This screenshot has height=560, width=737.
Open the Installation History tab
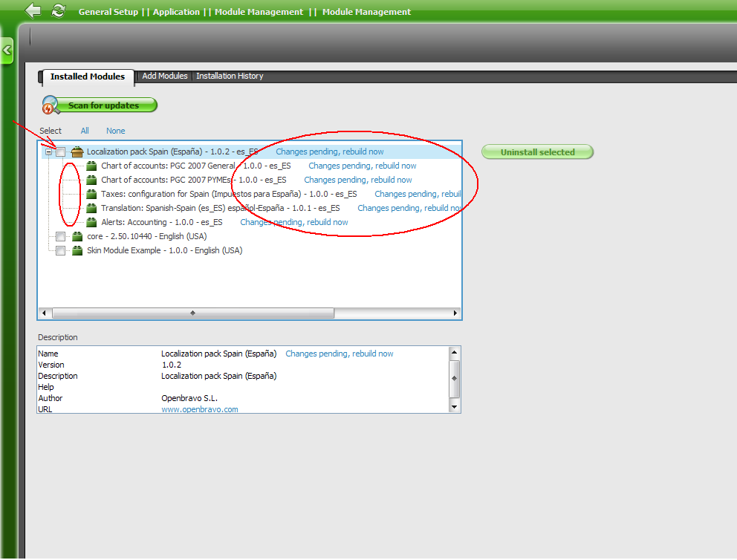(230, 76)
